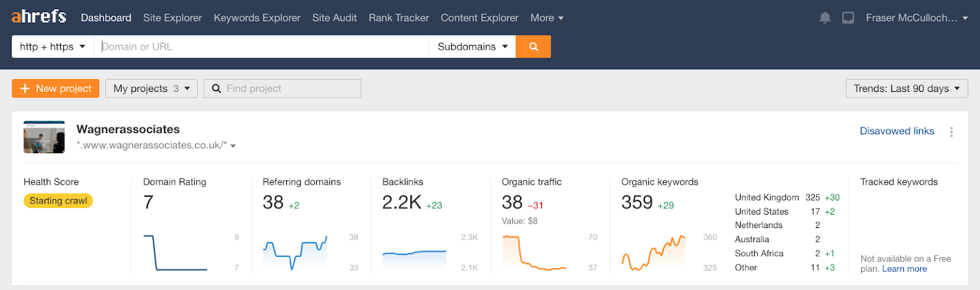
Task: Click the New project button
Action: (x=56, y=88)
